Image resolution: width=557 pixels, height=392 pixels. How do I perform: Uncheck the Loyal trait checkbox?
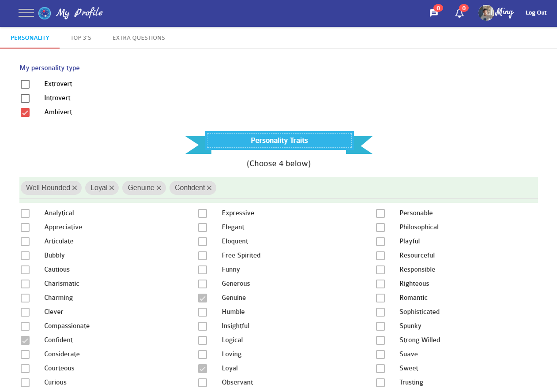[203, 369]
